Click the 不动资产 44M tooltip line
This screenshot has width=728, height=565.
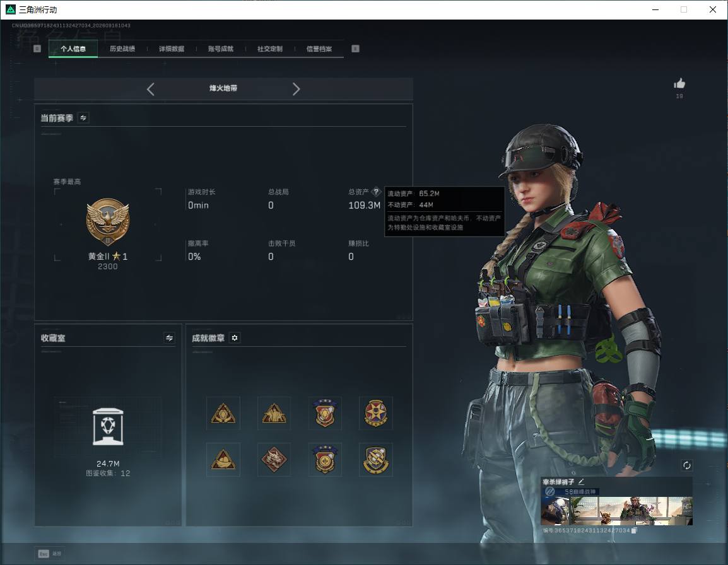(411, 205)
